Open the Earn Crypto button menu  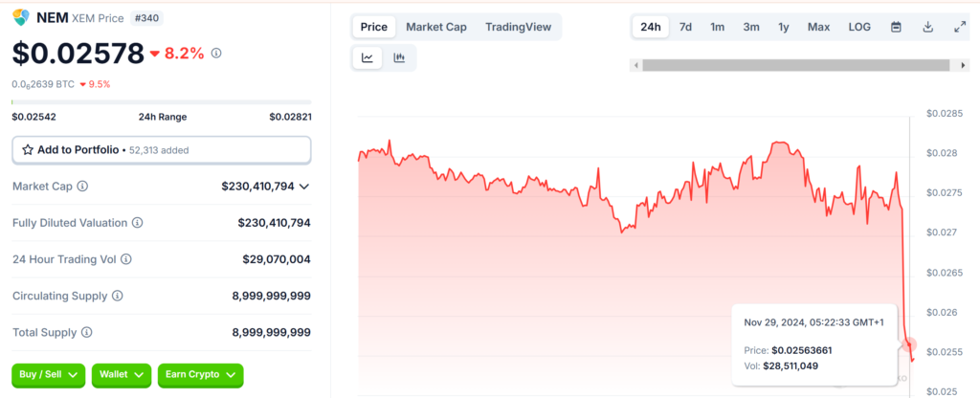200,374
